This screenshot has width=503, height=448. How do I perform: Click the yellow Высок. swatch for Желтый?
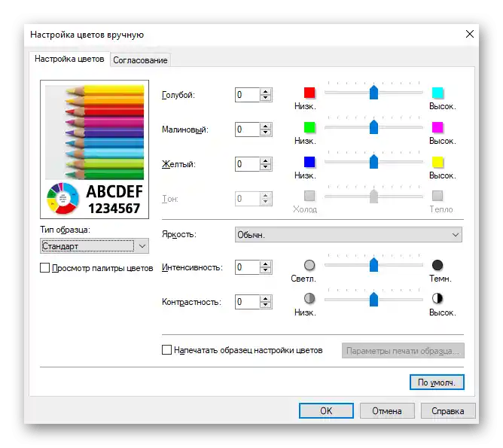[437, 162]
